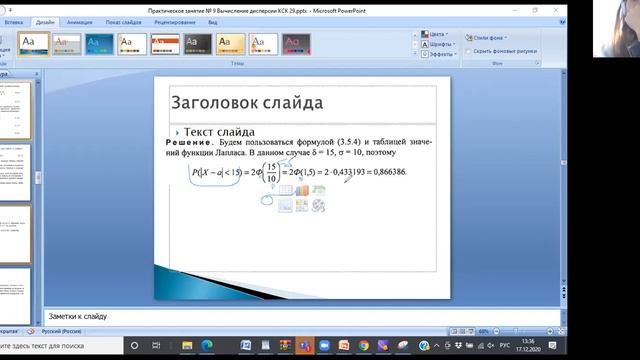Image resolution: width=640 pixels, height=360 pixels.
Task: Insert SmartArt via slide placeholder icon
Action: pos(318,191)
